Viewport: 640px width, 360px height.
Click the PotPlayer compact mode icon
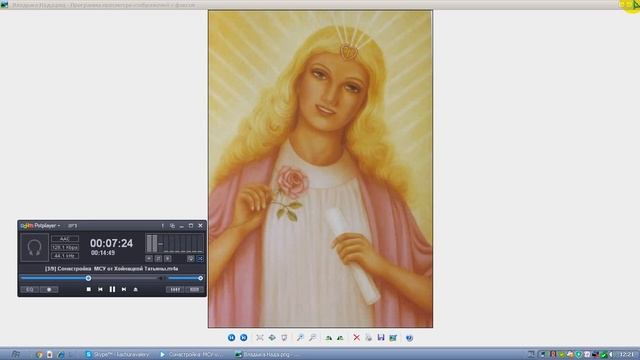[172, 226]
